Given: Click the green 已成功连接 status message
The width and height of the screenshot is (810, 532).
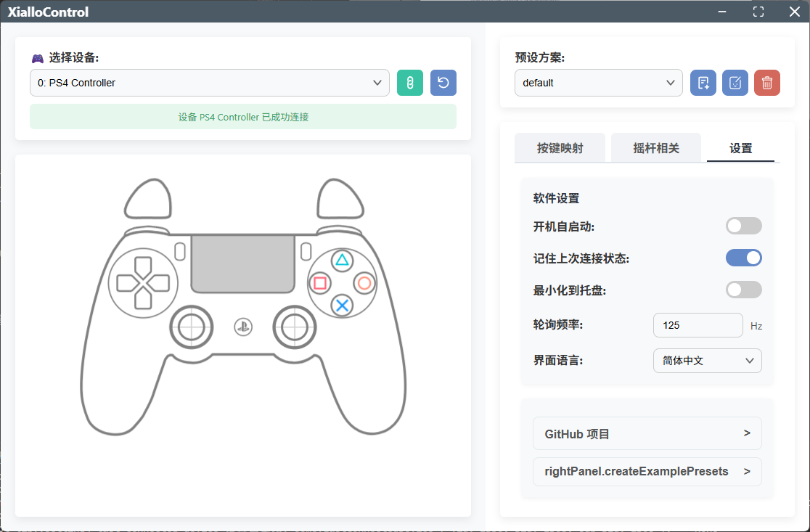Looking at the screenshot, I should coord(243,117).
